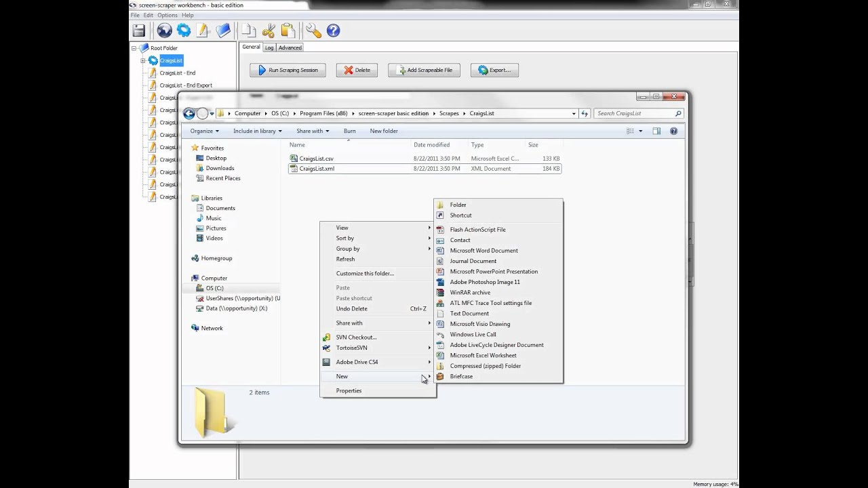Viewport: 868px width, 488px height.
Task: Click the blue folder toolbar icon
Action: click(x=223, y=30)
